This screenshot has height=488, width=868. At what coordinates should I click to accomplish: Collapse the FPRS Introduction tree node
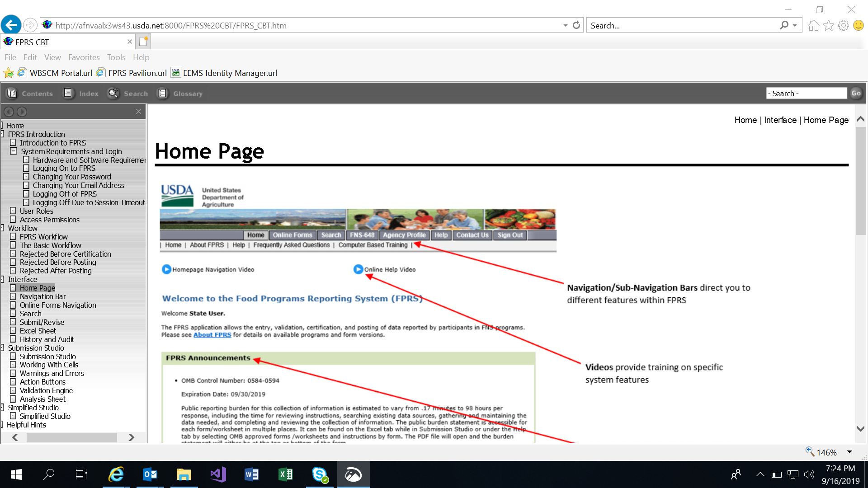tap(2, 134)
